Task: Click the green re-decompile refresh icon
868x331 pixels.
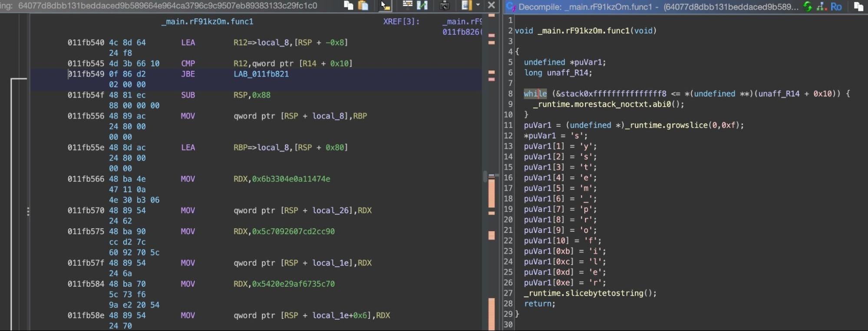Action: tap(807, 7)
